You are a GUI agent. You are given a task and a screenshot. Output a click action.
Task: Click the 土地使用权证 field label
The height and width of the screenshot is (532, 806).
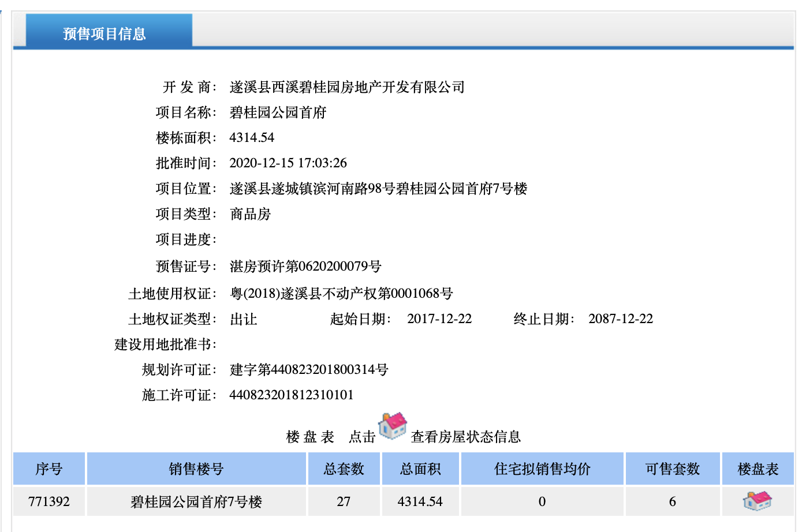coord(172,294)
